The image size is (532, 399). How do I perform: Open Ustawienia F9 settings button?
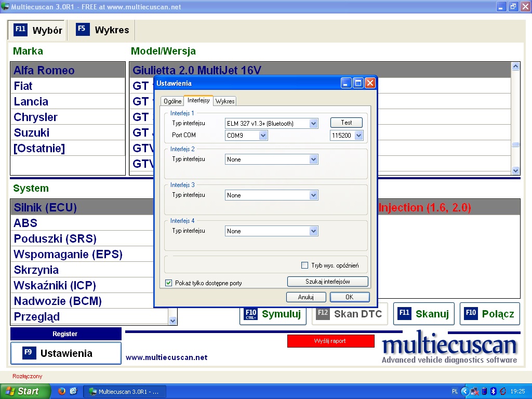point(66,353)
